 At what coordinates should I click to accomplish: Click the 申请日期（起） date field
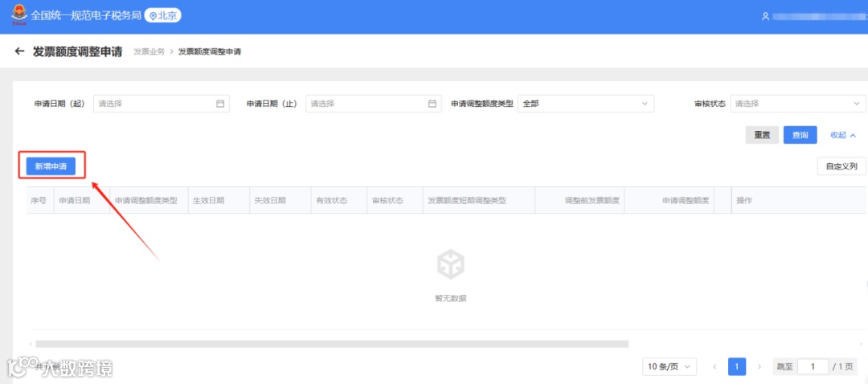pyautogui.click(x=162, y=104)
